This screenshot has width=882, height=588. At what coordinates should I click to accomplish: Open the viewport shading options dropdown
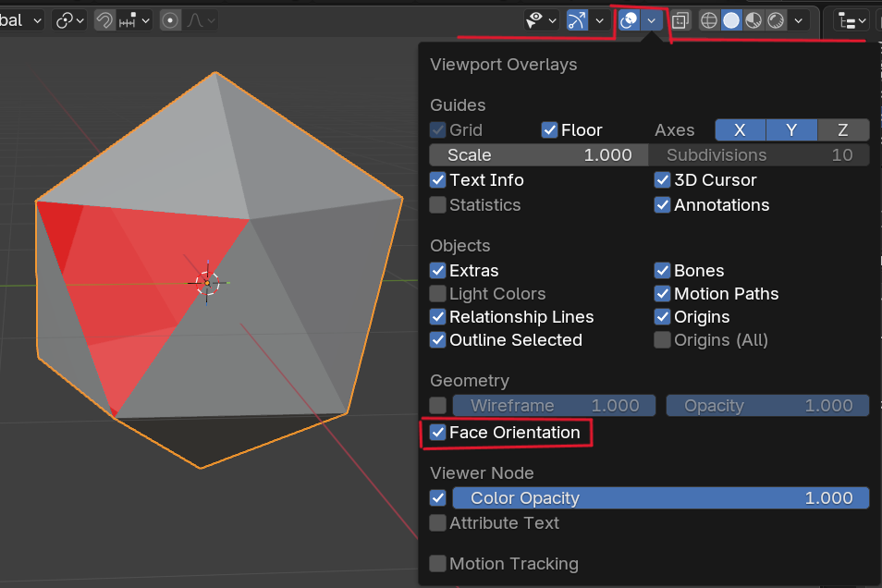pyautogui.click(x=799, y=20)
